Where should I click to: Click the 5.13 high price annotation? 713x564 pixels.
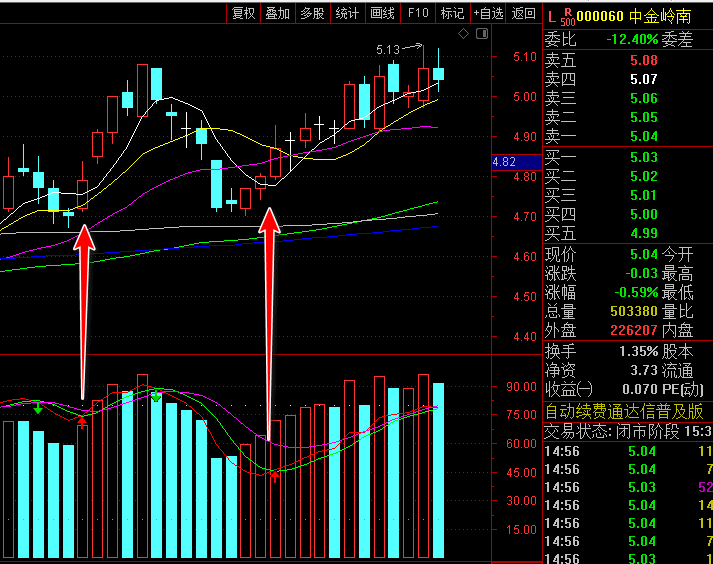[x=388, y=50]
